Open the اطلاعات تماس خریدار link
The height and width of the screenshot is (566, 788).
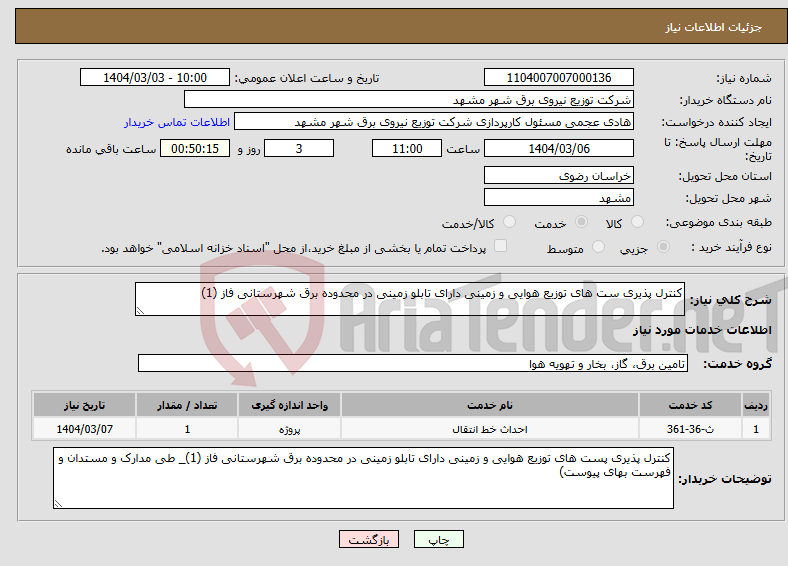(177, 122)
